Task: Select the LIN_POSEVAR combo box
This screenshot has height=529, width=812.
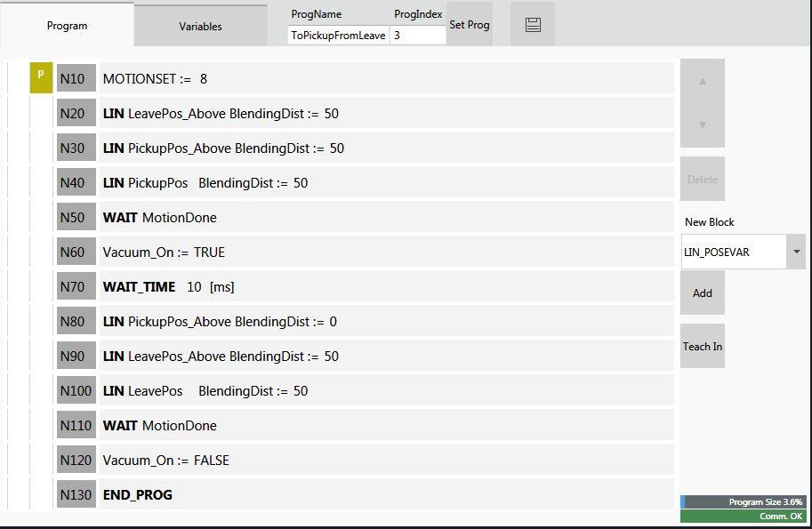Action: 733,252
